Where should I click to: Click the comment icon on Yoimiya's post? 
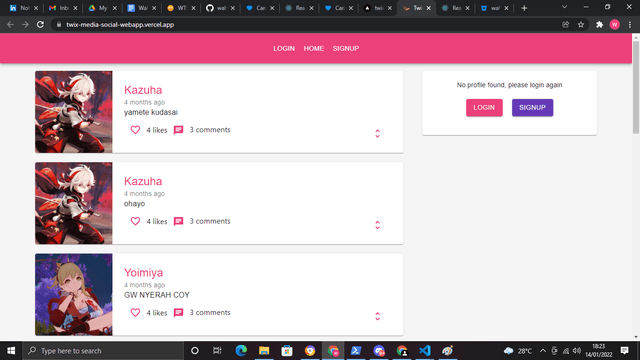[x=178, y=313]
